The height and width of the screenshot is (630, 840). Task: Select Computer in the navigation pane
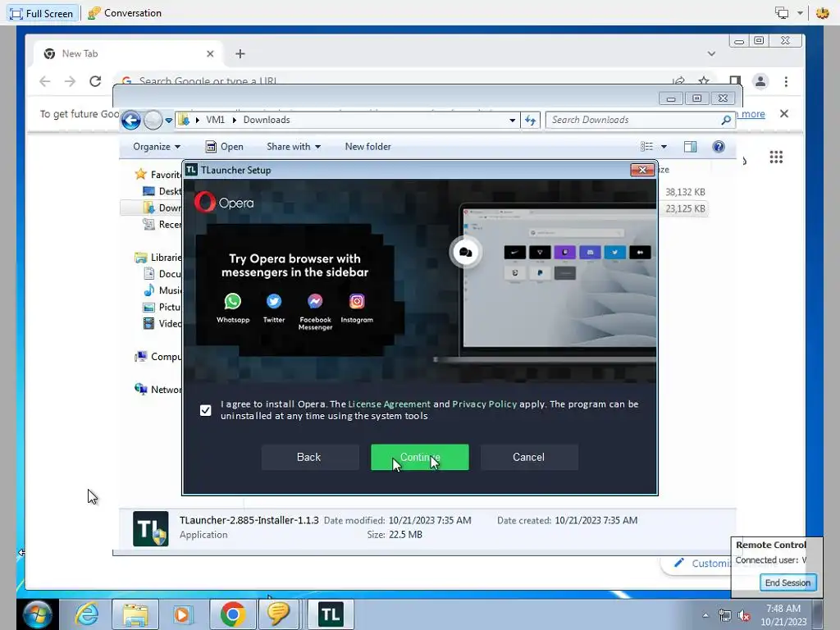tap(158, 357)
